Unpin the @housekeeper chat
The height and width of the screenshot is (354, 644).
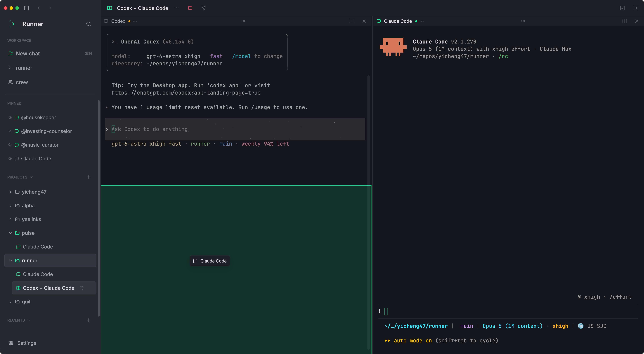pyautogui.click(x=10, y=117)
